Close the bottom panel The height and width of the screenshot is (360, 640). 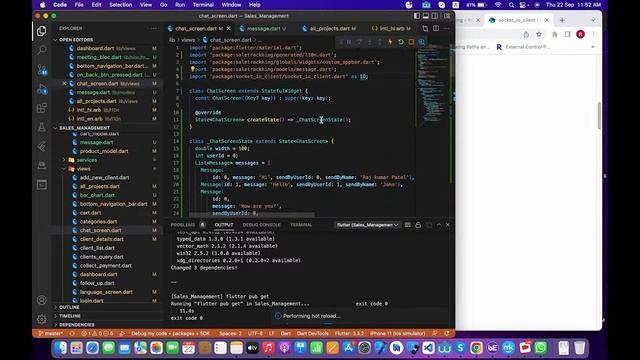(x=448, y=225)
